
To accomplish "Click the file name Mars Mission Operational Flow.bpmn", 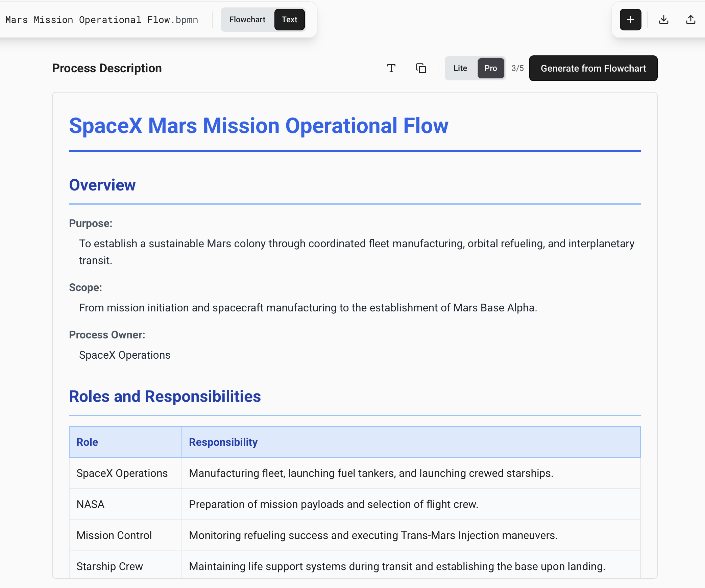I will [102, 20].
